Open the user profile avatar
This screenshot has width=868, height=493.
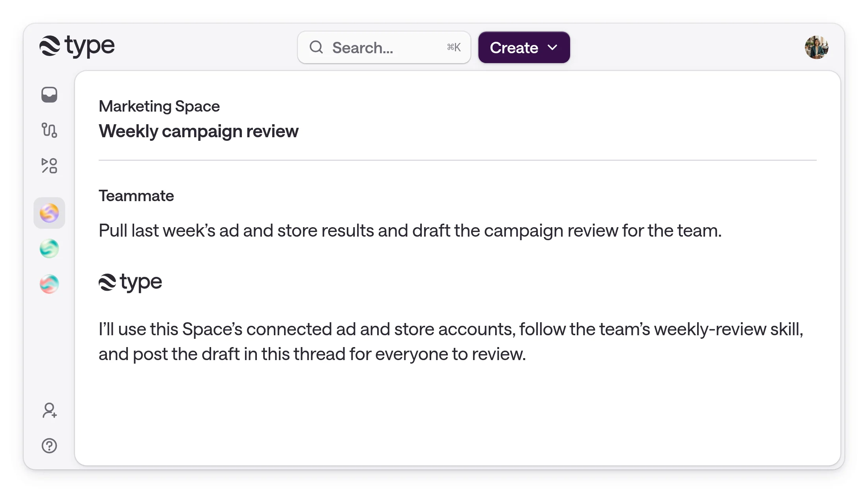coord(816,47)
